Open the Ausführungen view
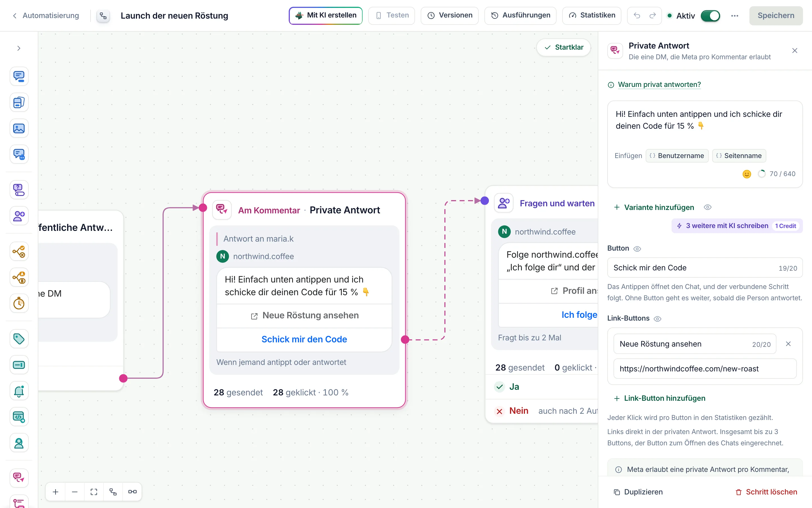812x508 pixels. point(520,16)
